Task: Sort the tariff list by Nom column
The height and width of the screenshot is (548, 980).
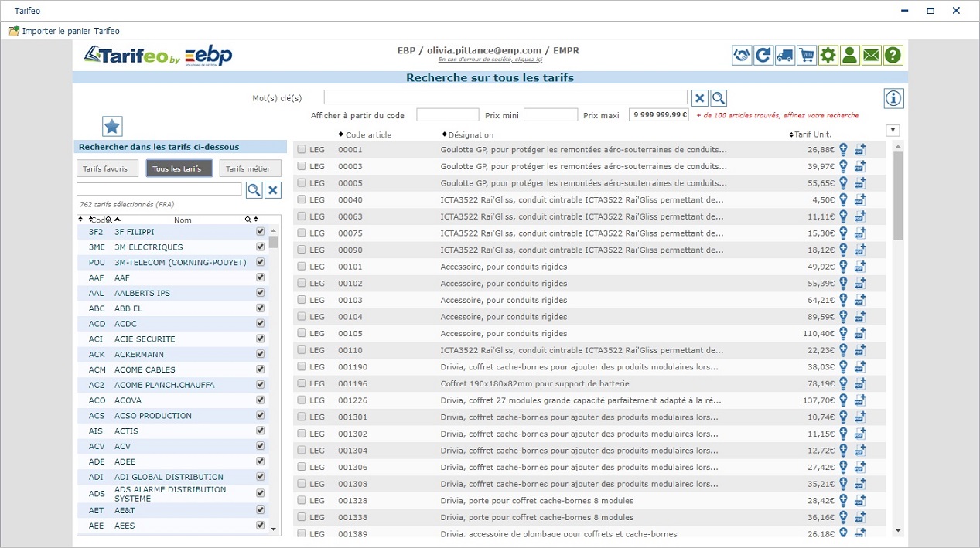Action: click(183, 220)
